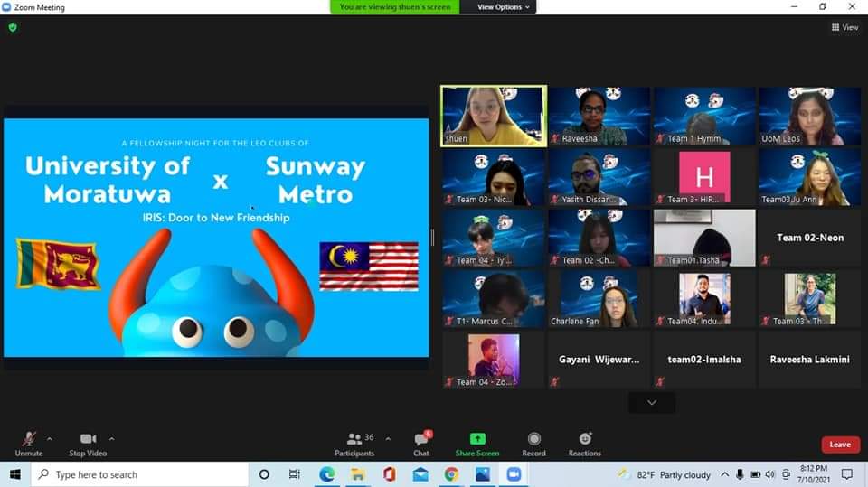This screenshot has height=487, width=868.
Task: Show next page of participant videos
Action: [x=652, y=402]
